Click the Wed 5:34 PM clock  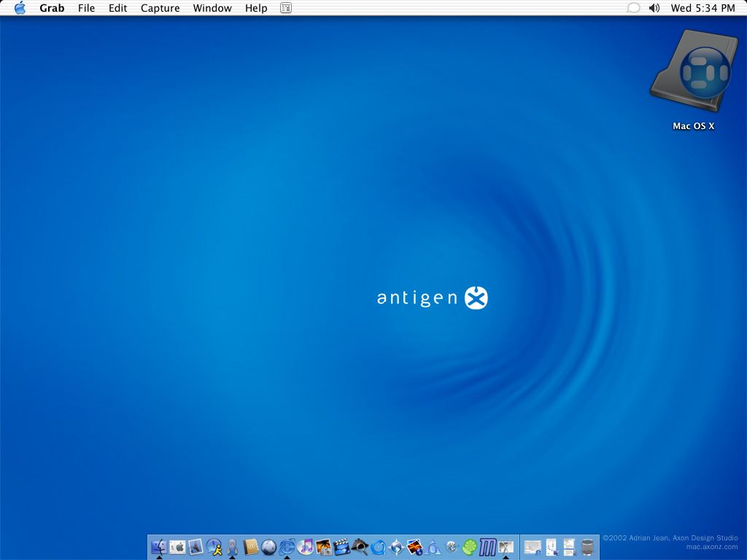point(703,8)
